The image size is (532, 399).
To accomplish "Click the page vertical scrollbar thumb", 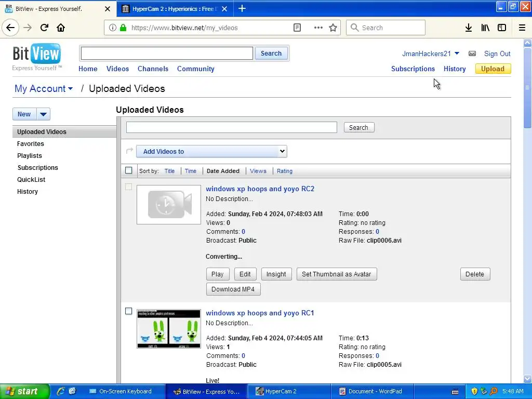I will [527, 87].
